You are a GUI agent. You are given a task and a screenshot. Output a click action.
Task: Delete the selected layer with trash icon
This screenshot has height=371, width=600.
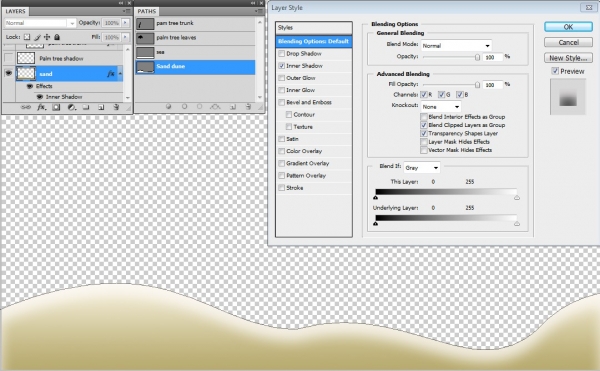(116, 107)
